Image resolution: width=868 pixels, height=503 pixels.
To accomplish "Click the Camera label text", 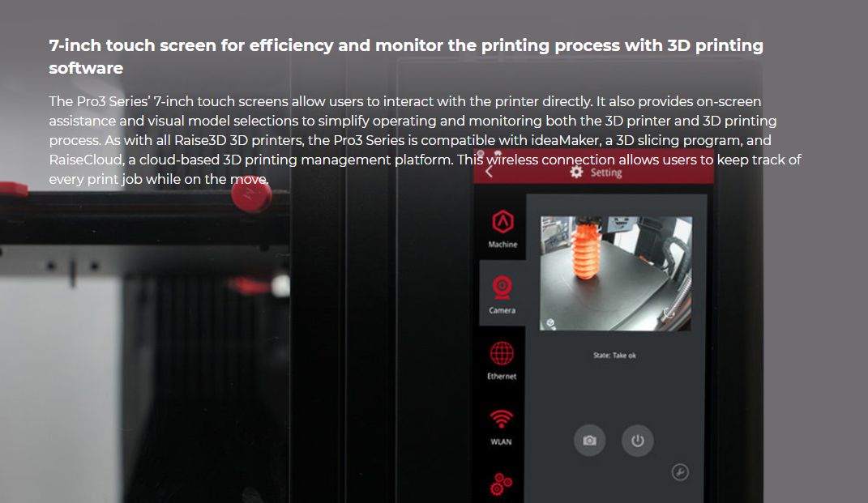I will tap(502, 310).
